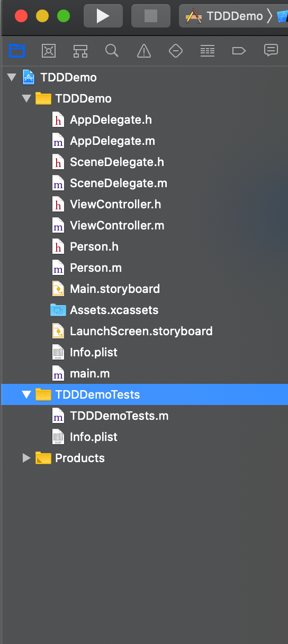Open the Symbol navigator hierarchy icon

[x=80, y=51]
